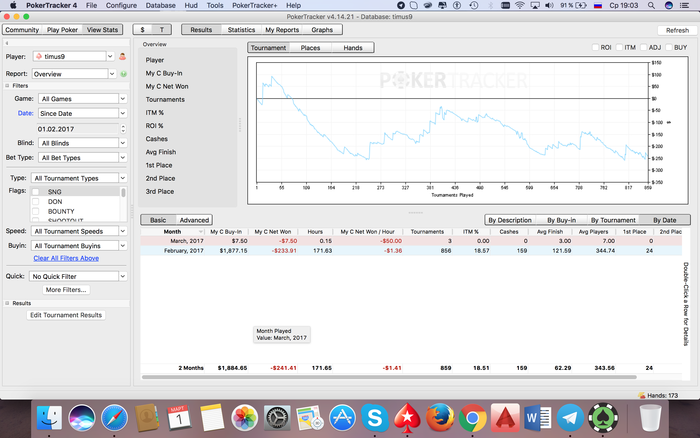Open the Database menu
Image resolution: width=700 pixels, height=438 pixels.
tap(160, 5)
